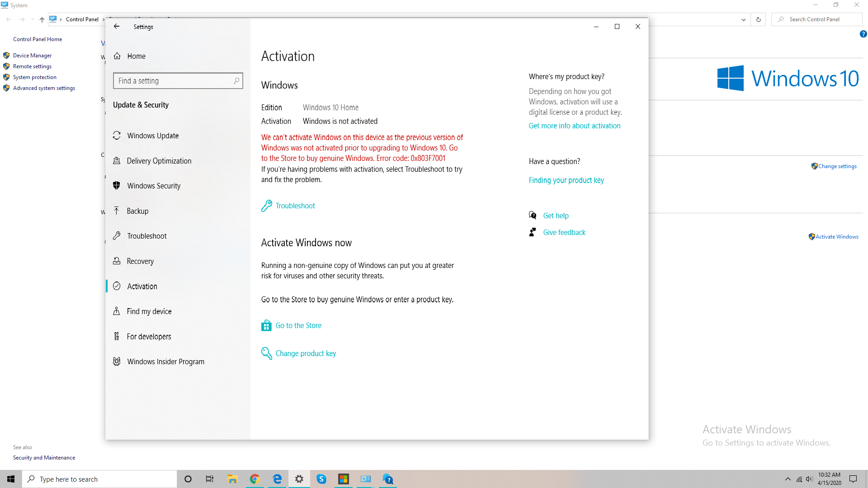The height and width of the screenshot is (488, 868).
Task: Open Cortana from the taskbar
Action: (x=188, y=479)
